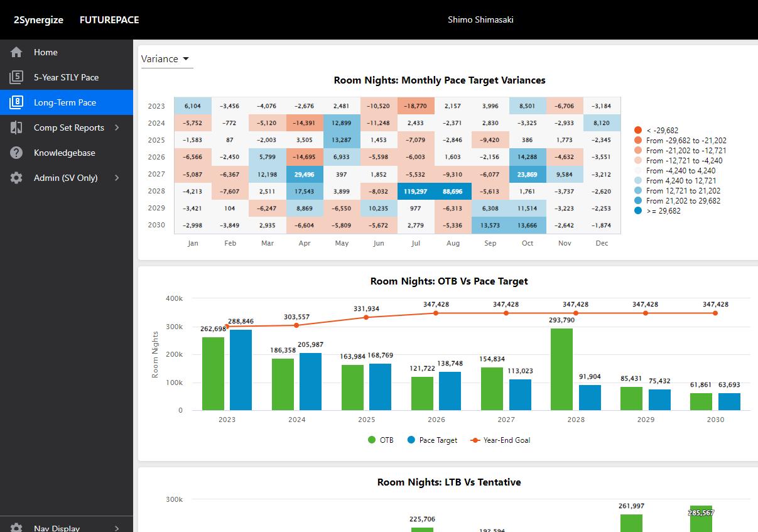
Task: Click the 2024 Year-End Goal point 303,557
Action: pyautogui.click(x=296, y=325)
